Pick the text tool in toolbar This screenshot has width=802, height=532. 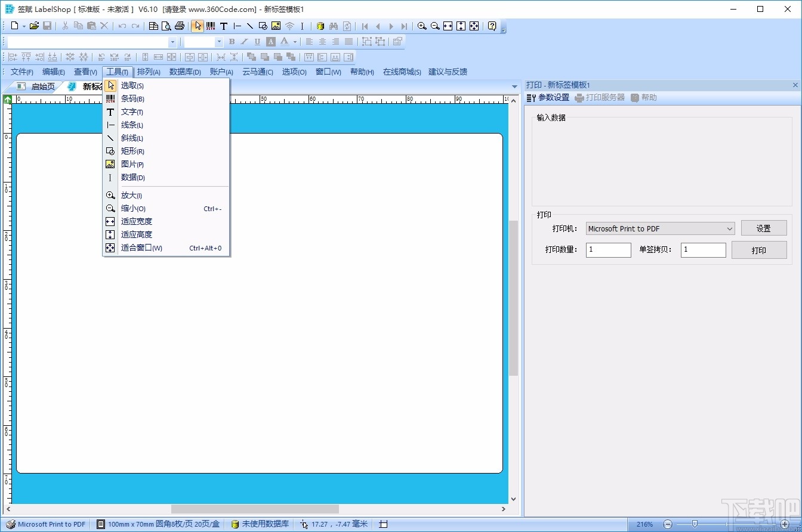224,26
